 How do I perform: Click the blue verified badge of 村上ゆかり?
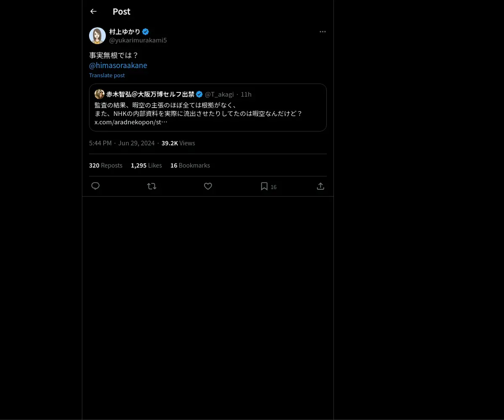[x=145, y=31]
